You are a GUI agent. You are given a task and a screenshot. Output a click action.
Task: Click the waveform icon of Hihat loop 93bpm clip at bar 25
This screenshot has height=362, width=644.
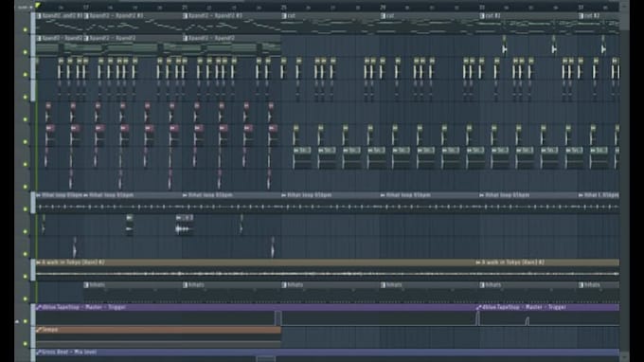[284, 195]
